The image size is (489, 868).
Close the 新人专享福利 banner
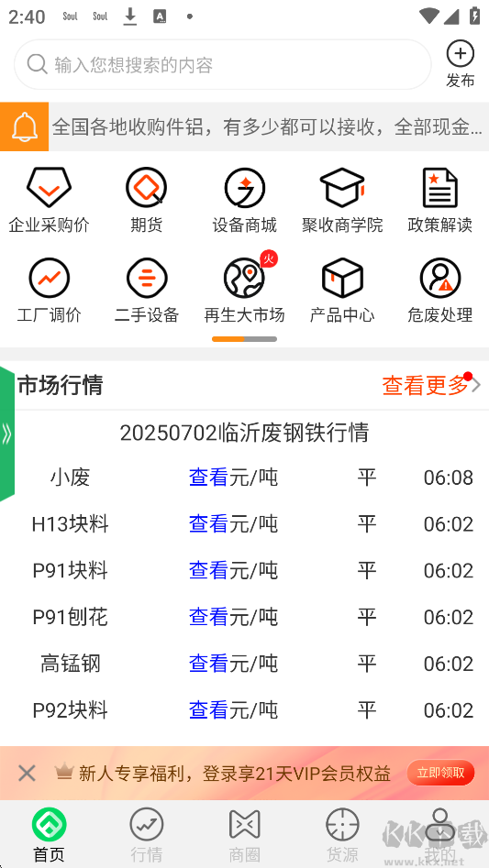(27, 773)
